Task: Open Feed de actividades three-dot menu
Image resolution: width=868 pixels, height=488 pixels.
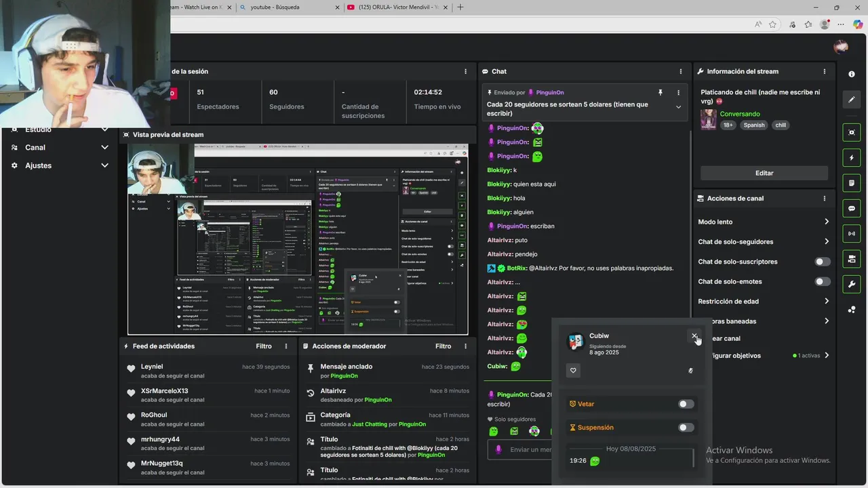Action: (x=286, y=346)
